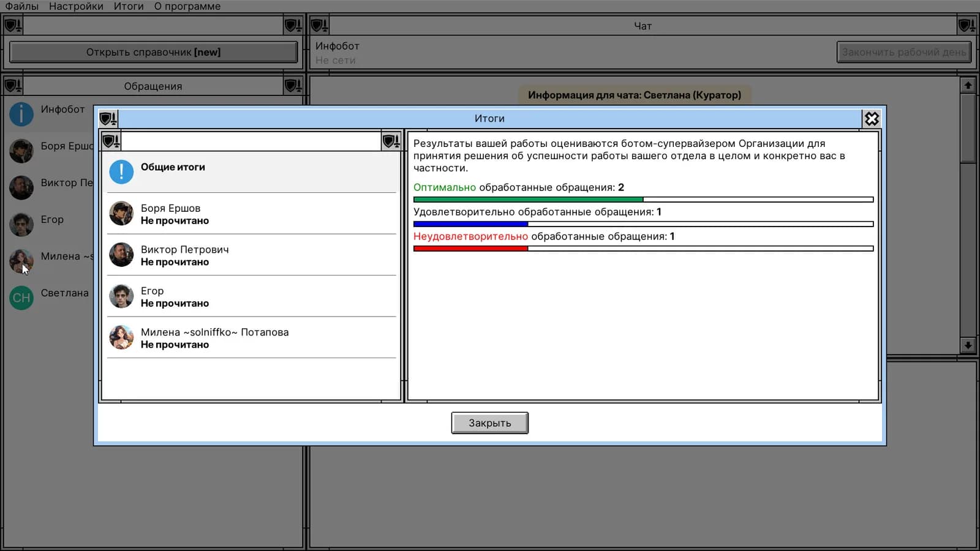980x551 pixels.
Task: Open Милена ~solniffko~ Потапова result entry
Action: pos(251,337)
